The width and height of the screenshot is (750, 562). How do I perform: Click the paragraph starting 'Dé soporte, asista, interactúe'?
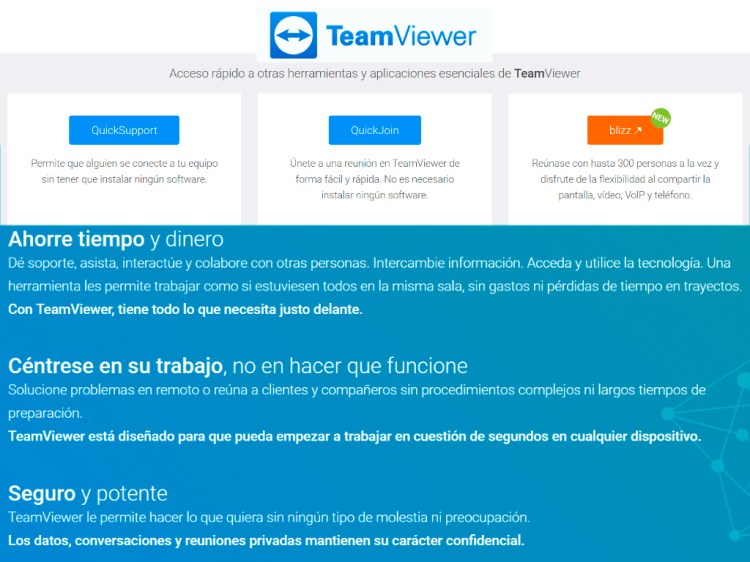[375, 275]
